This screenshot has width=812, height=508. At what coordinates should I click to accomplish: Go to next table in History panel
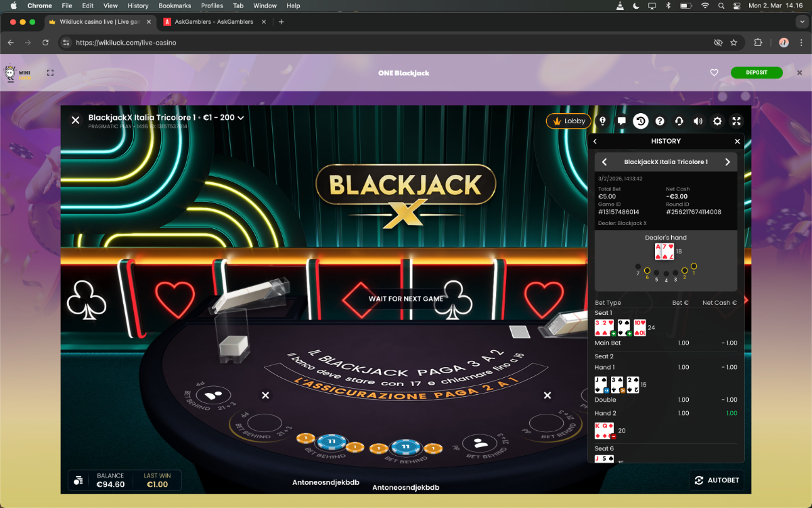[x=727, y=162]
